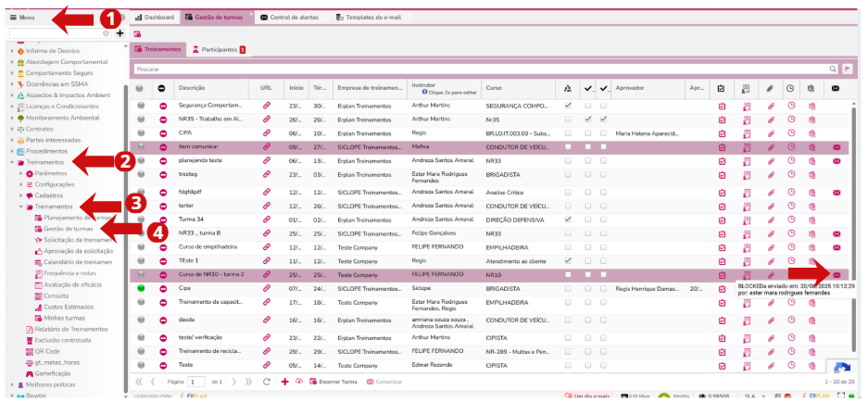Screen dimensions: 868x414
Task: Switch to the Central de alertas tab
Action: click(293, 18)
